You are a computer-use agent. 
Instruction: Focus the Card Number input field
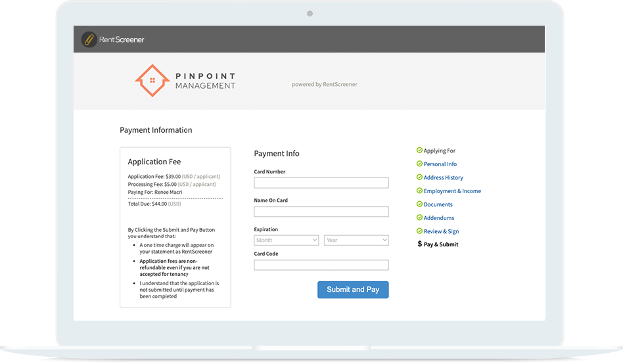click(321, 183)
